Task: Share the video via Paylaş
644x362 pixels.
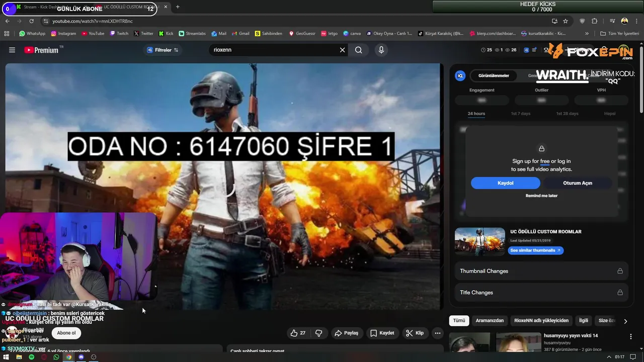Action: [347, 333]
